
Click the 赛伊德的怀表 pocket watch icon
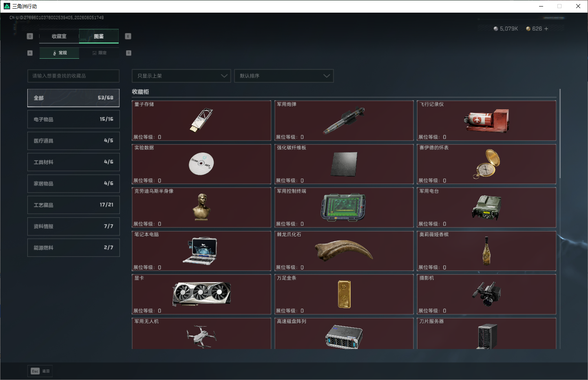click(486, 164)
